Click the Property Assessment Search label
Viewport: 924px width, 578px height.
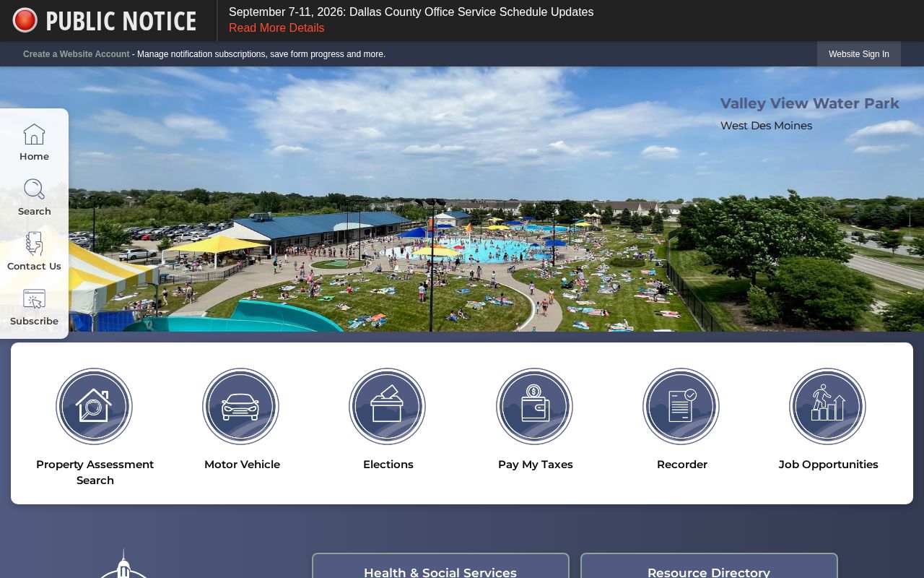pos(95,473)
